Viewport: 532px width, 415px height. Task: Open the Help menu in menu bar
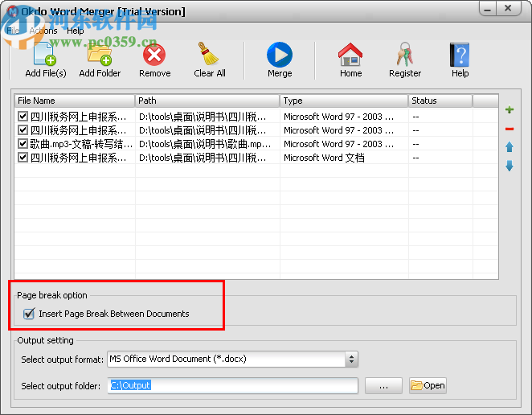click(x=75, y=31)
